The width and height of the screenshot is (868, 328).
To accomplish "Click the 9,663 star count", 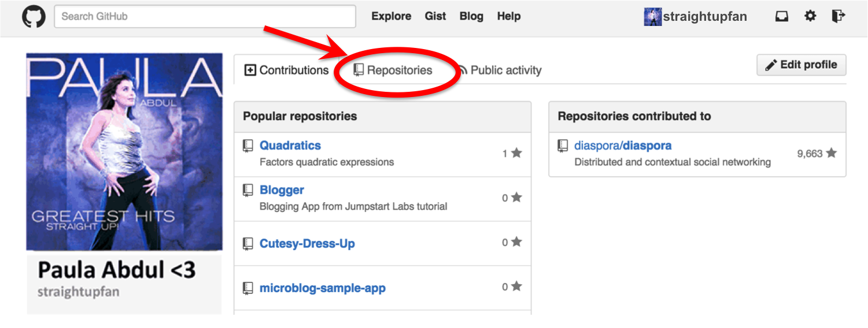I will point(810,154).
